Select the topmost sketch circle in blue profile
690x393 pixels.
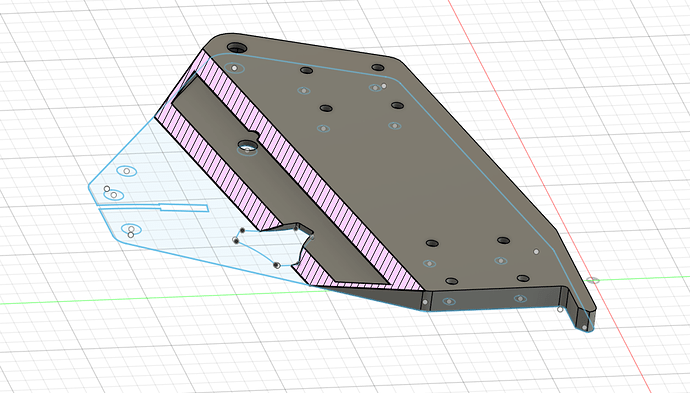[127, 171]
